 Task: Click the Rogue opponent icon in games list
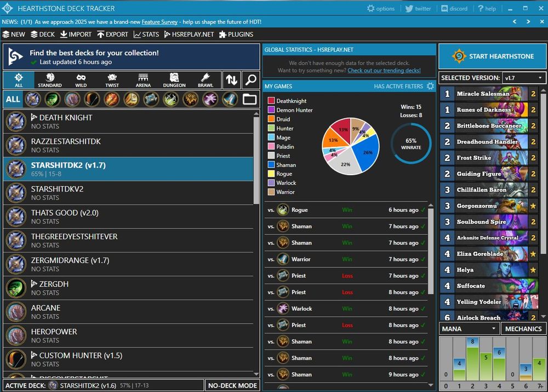tap(283, 210)
